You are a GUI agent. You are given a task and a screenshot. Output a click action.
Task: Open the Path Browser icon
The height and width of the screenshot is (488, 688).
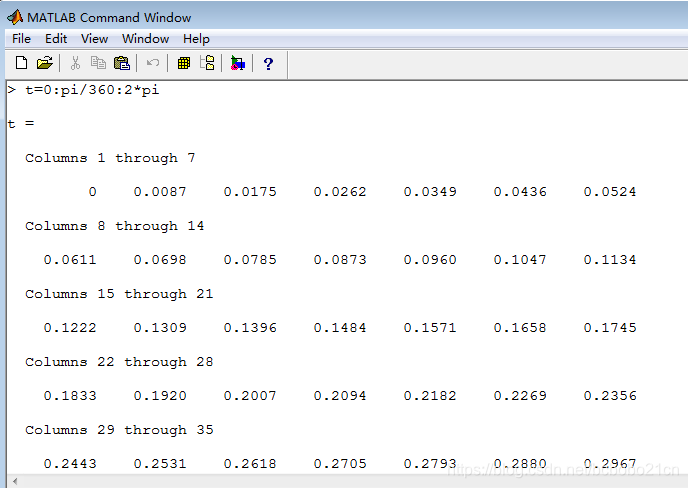(207, 63)
